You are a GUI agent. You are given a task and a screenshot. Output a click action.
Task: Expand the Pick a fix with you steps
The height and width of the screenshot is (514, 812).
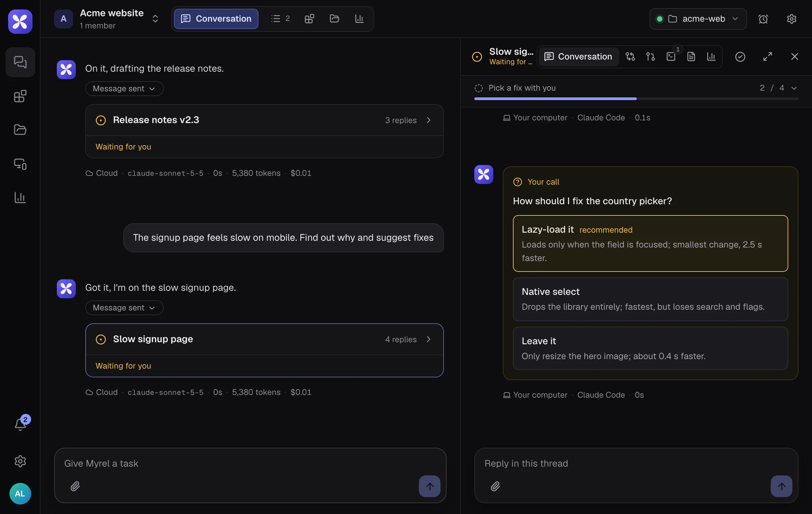(794, 88)
